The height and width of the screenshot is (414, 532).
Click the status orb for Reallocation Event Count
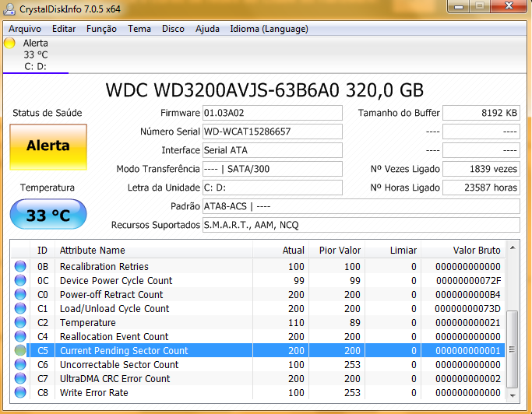(x=20, y=336)
